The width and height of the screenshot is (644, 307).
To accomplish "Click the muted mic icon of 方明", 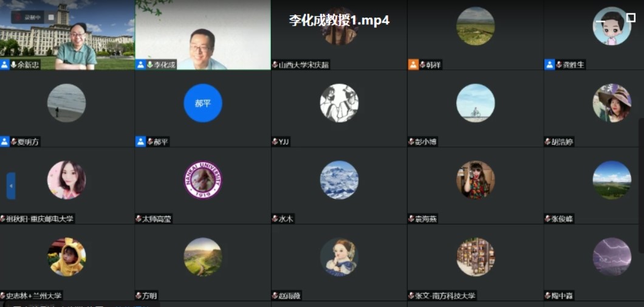I will coord(139,295).
